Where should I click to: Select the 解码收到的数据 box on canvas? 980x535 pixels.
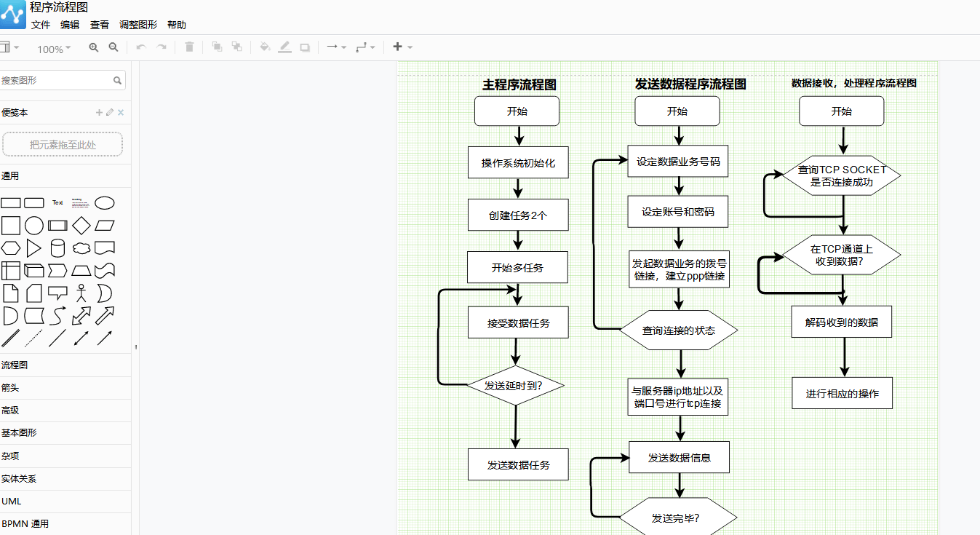point(842,322)
